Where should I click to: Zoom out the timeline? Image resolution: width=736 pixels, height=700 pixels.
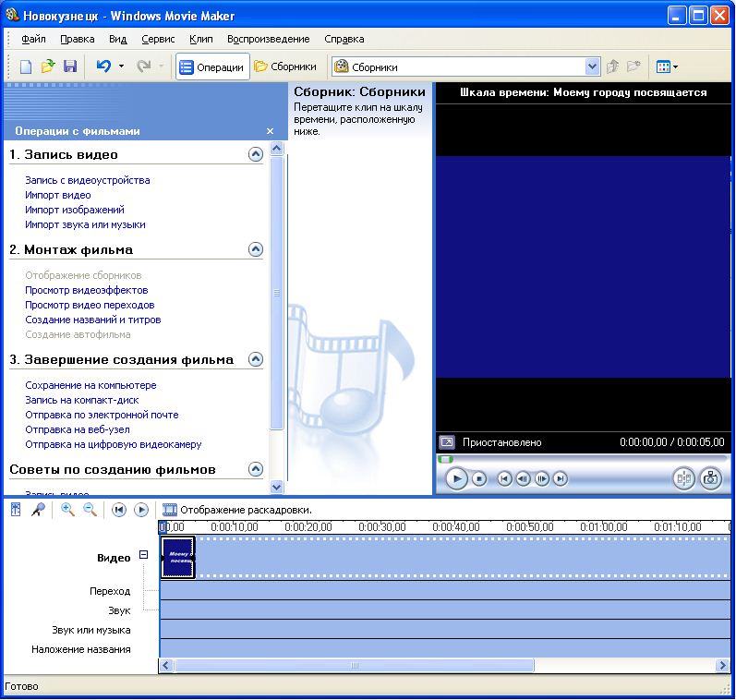pos(90,510)
